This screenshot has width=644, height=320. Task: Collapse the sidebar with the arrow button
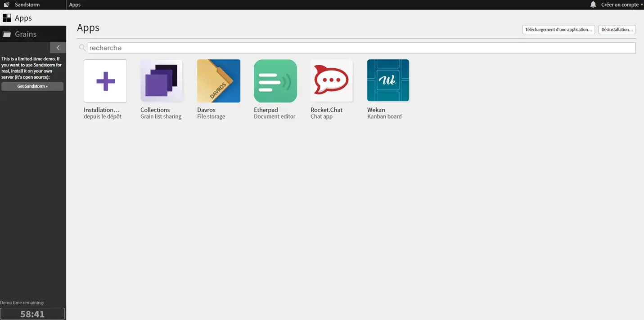pyautogui.click(x=58, y=48)
